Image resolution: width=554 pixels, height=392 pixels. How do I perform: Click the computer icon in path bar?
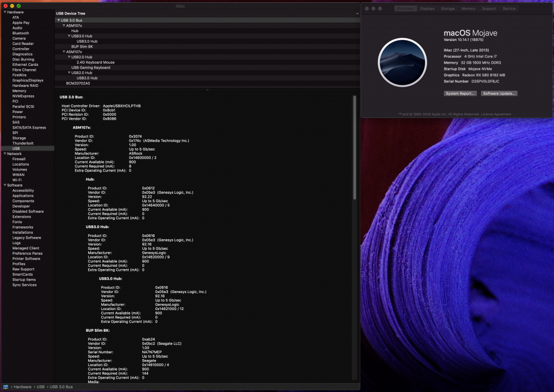coord(6,386)
